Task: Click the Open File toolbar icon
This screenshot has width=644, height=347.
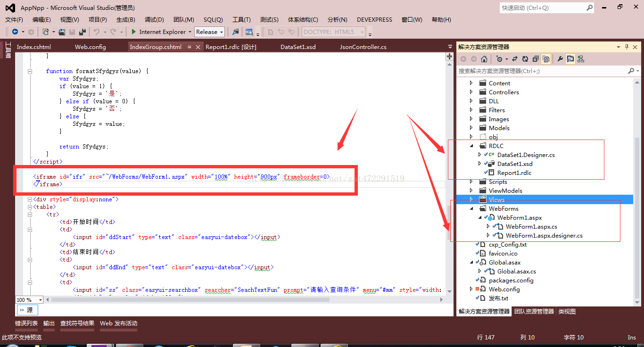Action: [x=62, y=32]
